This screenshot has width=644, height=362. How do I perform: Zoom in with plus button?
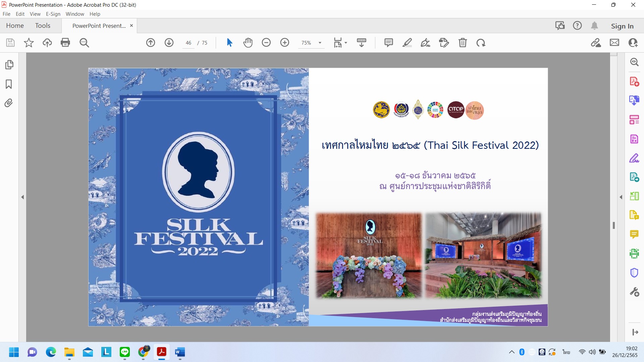pyautogui.click(x=285, y=43)
